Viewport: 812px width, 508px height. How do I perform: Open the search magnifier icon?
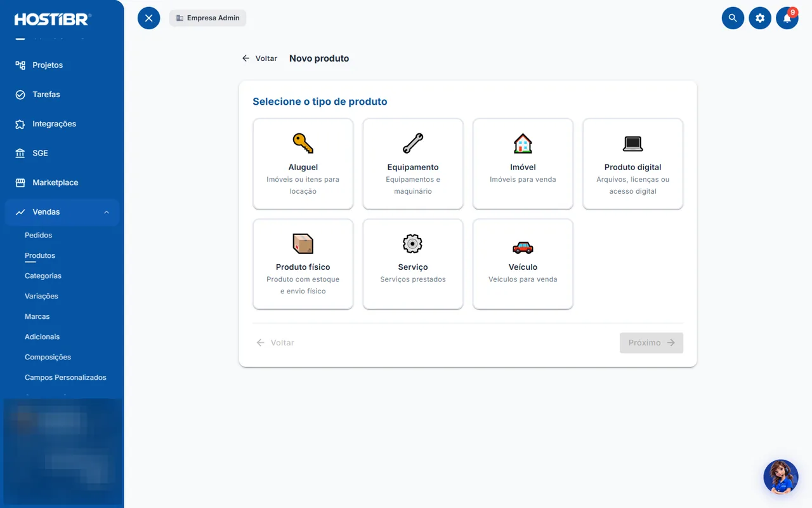pos(733,18)
